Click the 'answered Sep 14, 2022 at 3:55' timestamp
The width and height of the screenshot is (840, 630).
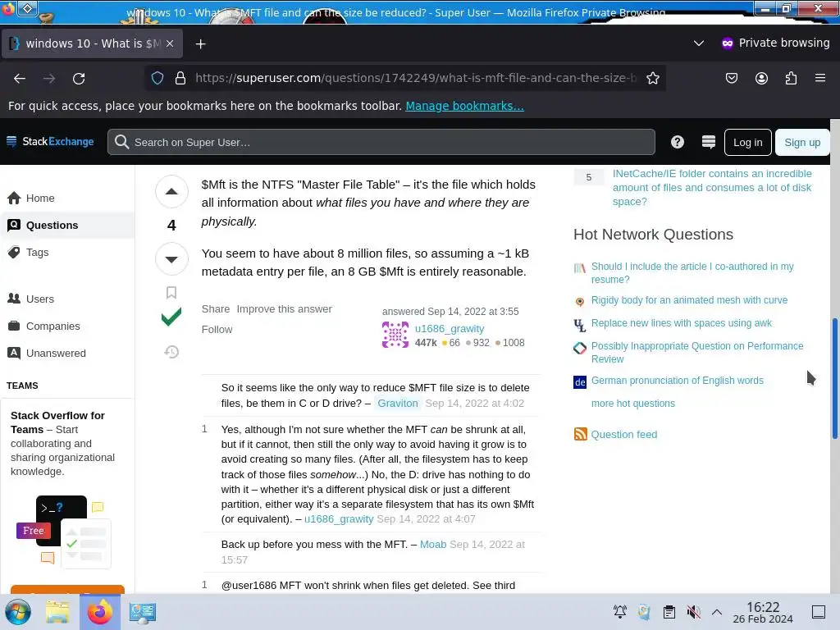tap(450, 311)
